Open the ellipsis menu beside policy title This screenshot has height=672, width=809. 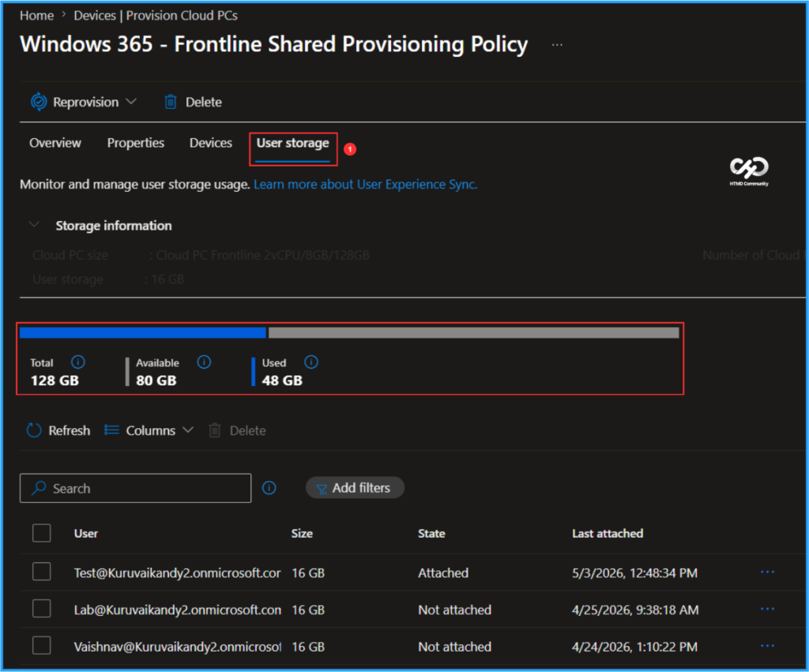click(x=557, y=45)
